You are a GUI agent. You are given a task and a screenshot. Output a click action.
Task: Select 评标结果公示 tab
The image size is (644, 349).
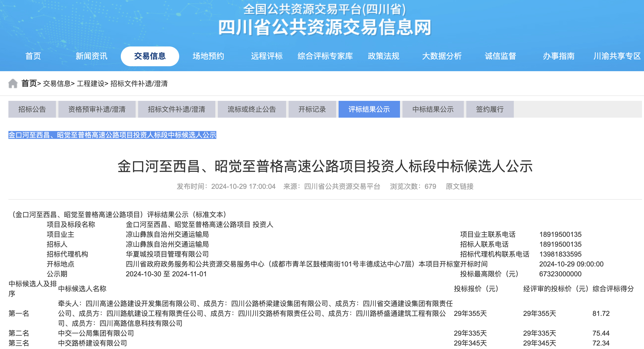(369, 109)
